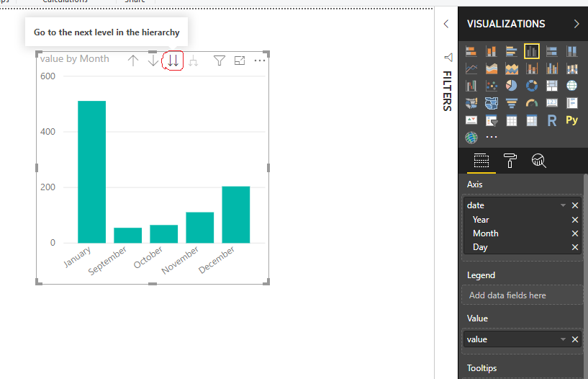
Task: Select the September bar
Action: pos(128,236)
